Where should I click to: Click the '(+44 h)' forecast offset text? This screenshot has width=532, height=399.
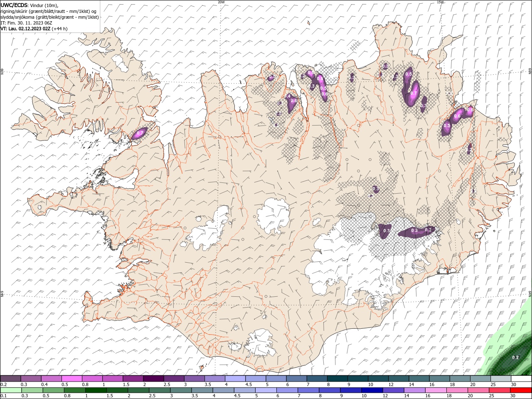click(60, 29)
